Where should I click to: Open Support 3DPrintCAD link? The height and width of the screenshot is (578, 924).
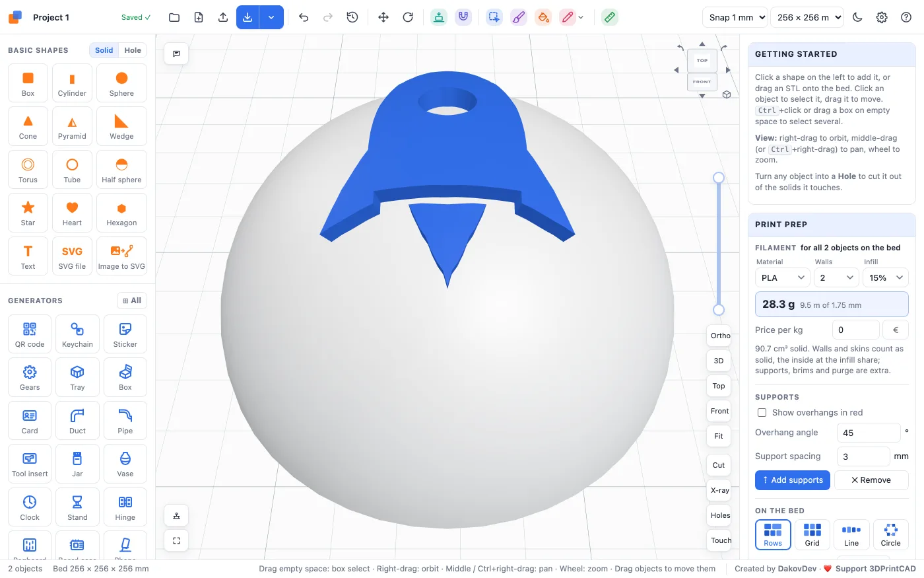pos(875,569)
